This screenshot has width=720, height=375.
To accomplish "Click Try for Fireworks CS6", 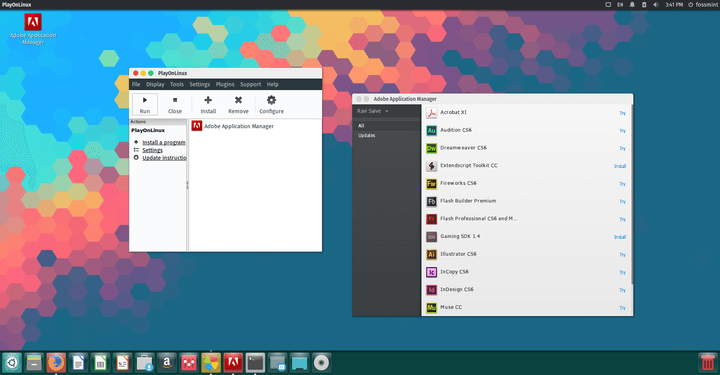I will [623, 184].
